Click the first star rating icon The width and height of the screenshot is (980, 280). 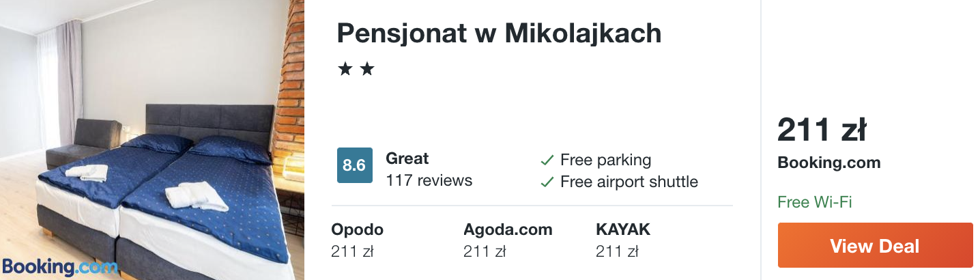coord(345,70)
